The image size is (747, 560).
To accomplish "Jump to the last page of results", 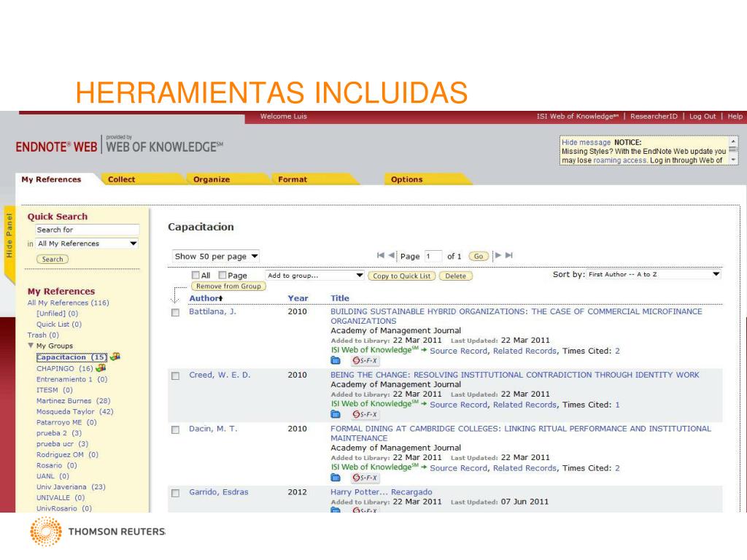I will pos(508,255).
